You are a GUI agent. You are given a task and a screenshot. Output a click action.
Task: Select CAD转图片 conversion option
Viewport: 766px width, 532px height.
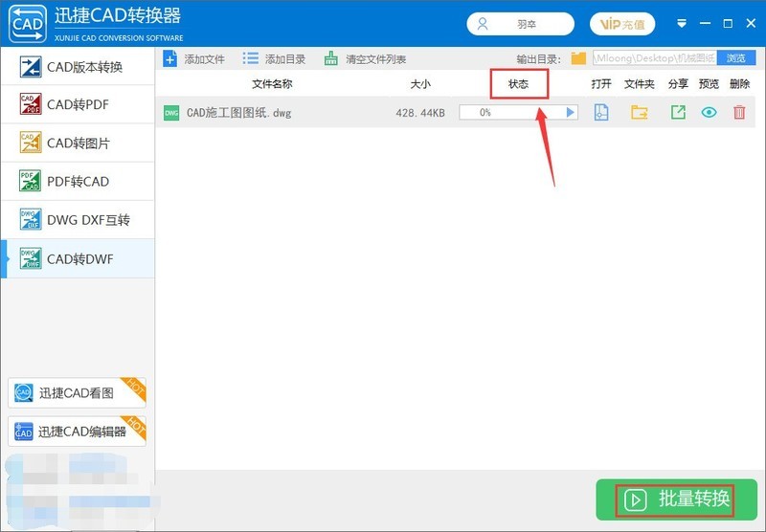click(78, 144)
